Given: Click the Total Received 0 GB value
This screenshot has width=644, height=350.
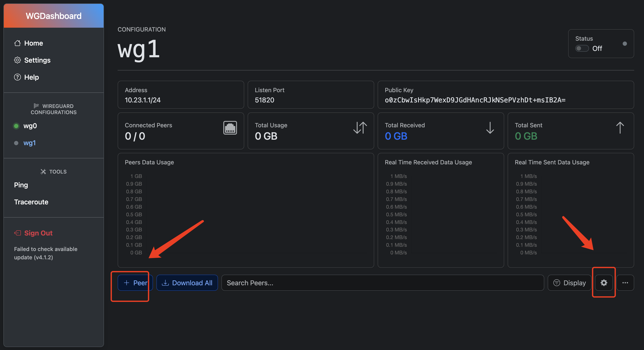Looking at the screenshot, I should click(396, 136).
